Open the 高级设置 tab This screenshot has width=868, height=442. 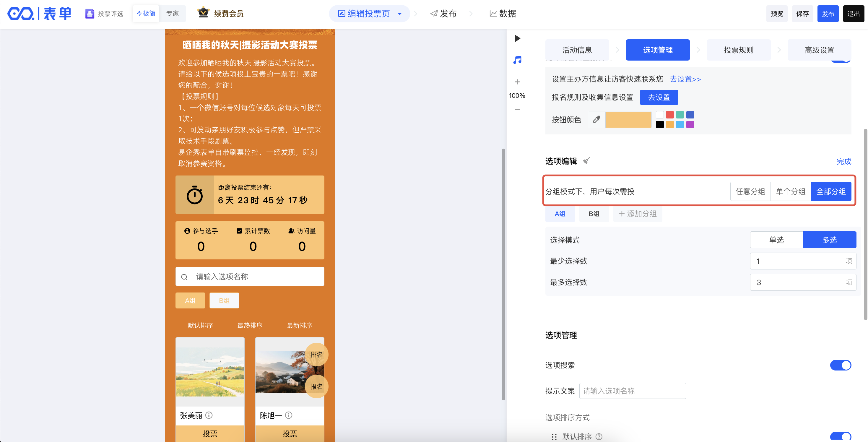coord(819,50)
